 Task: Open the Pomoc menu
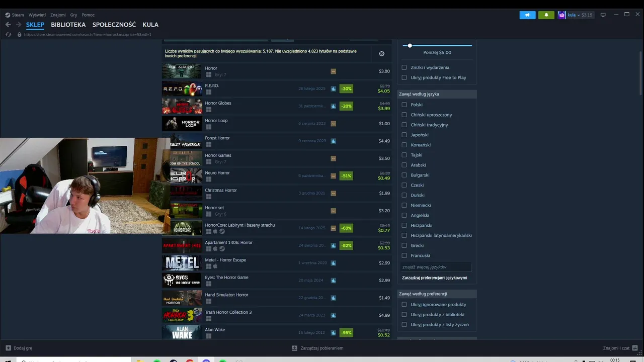click(x=88, y=15)
